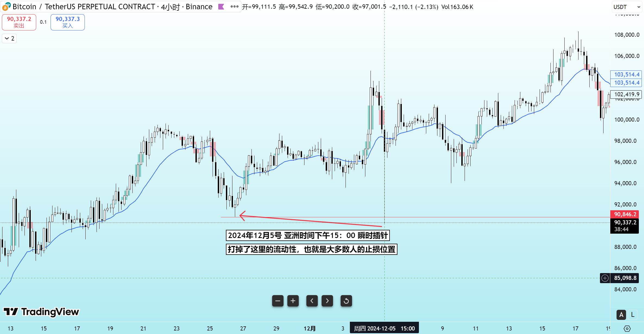644x334 pixels.
Task: Select the red 90,846.2 price label
Action: [x=625, y=214]
